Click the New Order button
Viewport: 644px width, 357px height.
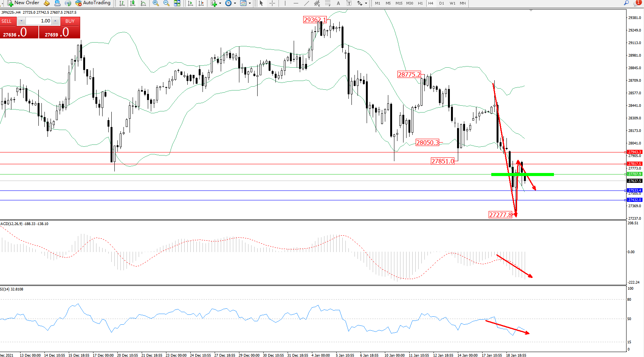click(x=24, y=3)
